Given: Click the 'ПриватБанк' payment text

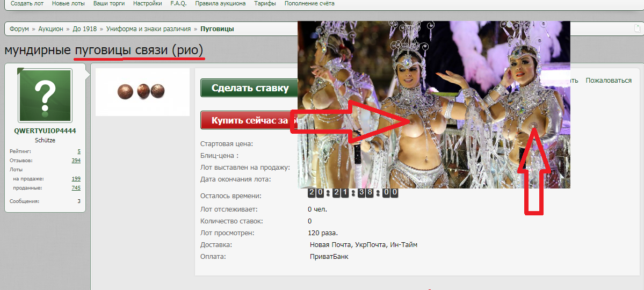Looking at the screenshot, I should pos(329,257).
